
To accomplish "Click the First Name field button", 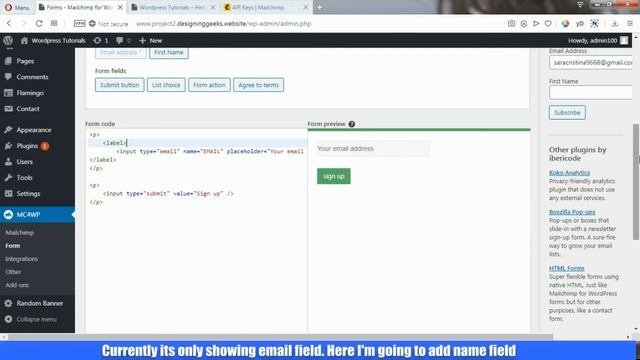I will point(169,53).
